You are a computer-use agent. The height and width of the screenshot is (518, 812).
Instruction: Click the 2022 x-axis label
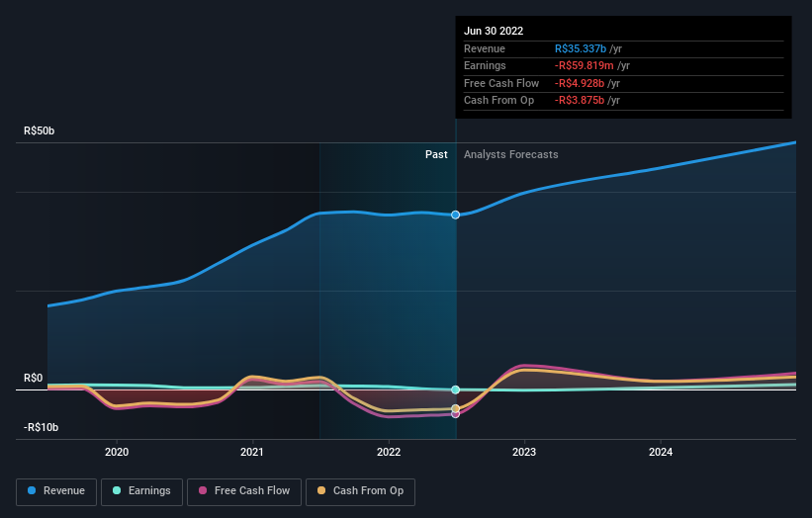click(389, 452)
